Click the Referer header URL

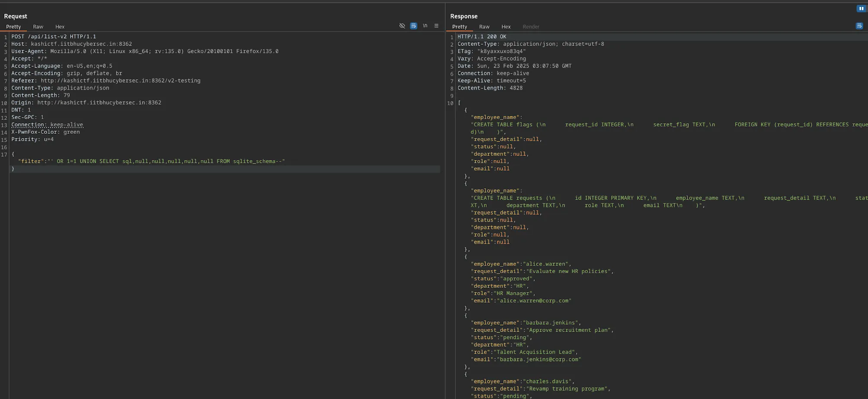tap(120, 81)
